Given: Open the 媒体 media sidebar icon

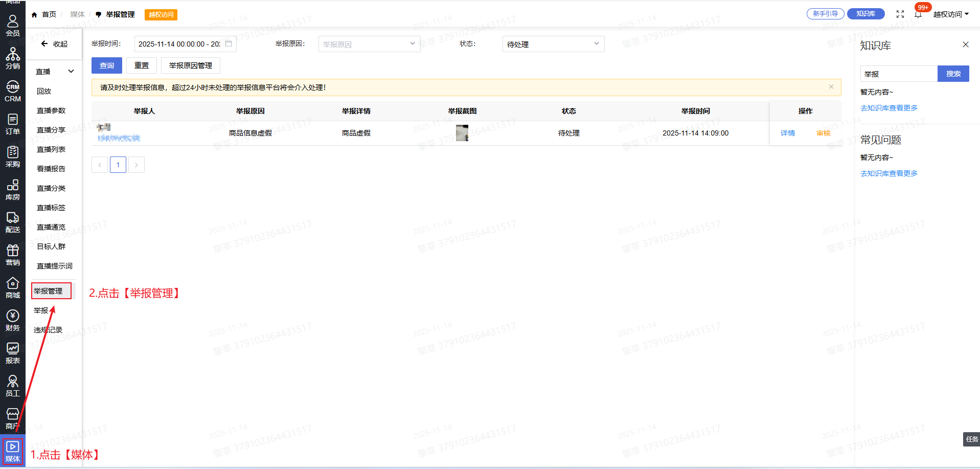Looking at the screenshot, I should [12, 451].
